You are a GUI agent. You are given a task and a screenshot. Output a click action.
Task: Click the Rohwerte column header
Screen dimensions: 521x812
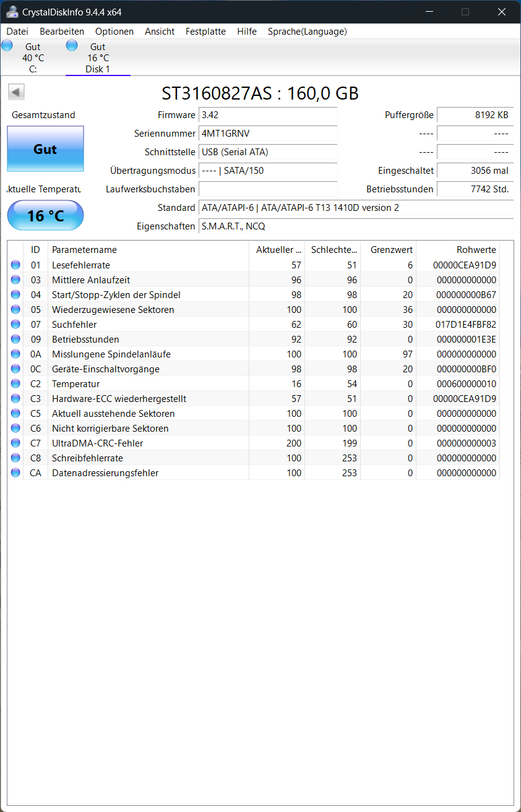tap(457, 250)
